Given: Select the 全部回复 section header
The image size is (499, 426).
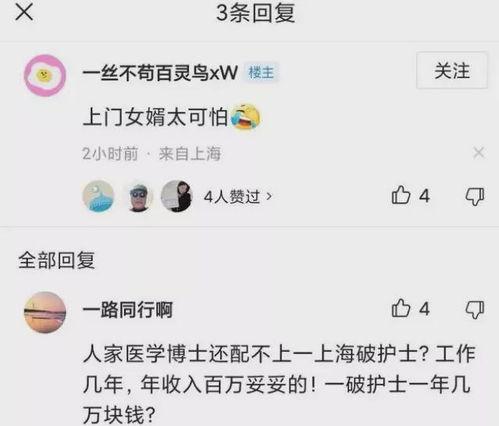Looking at the screenshot, I should (57, 260).
